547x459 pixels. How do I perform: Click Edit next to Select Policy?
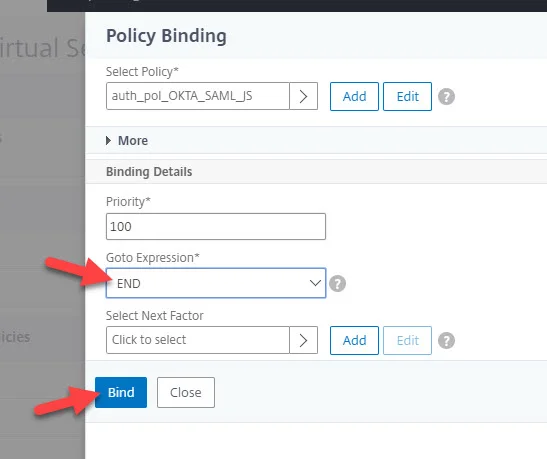tap(407, 97)
